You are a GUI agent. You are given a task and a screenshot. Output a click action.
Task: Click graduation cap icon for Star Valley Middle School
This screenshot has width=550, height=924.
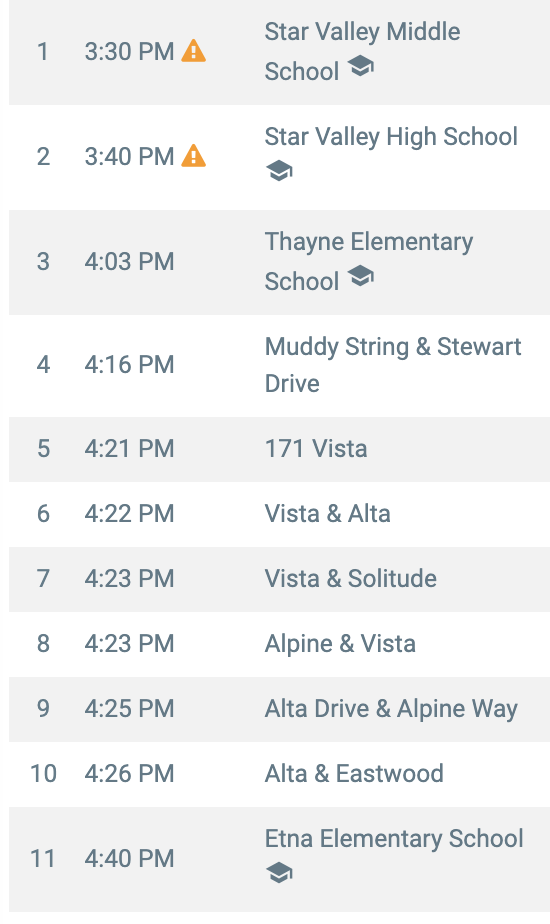360,66
